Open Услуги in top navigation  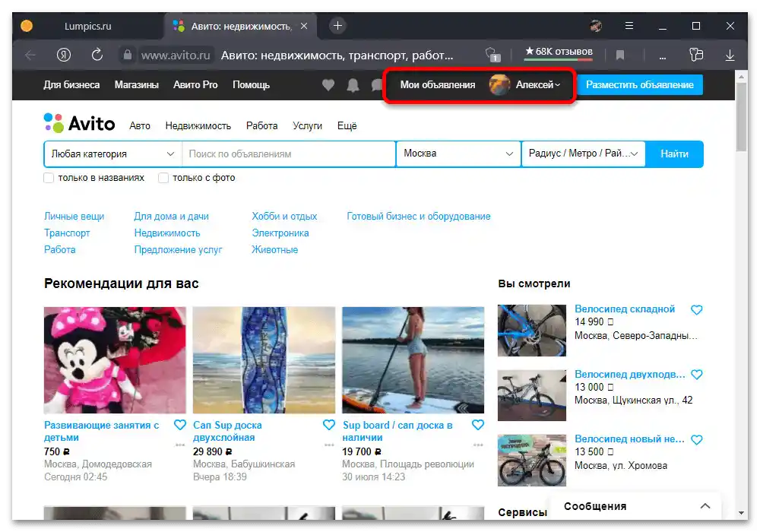[x=307, y=126]
